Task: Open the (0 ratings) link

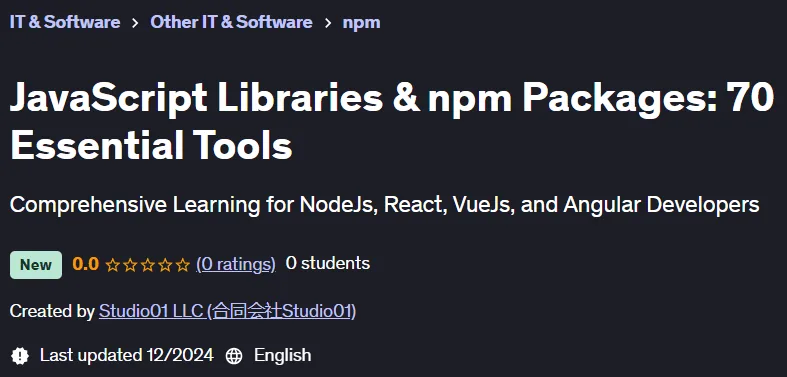Action: click(x=236, y=264)
